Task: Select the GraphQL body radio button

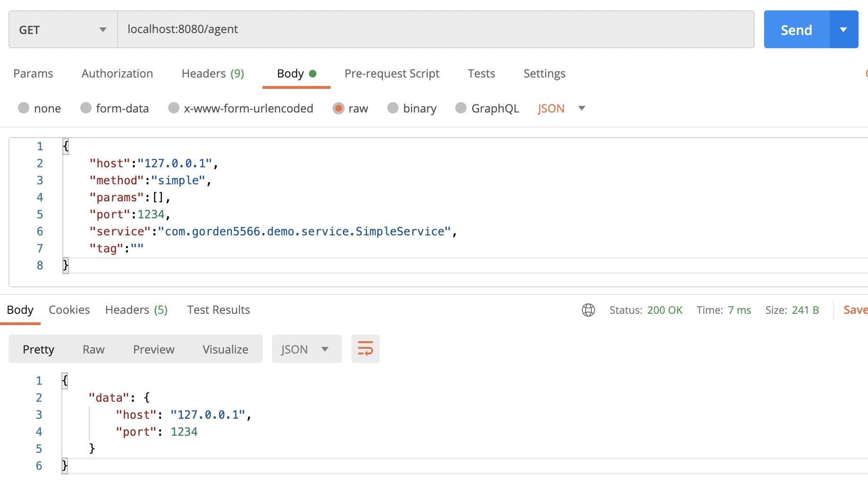Action: point(461,108)
